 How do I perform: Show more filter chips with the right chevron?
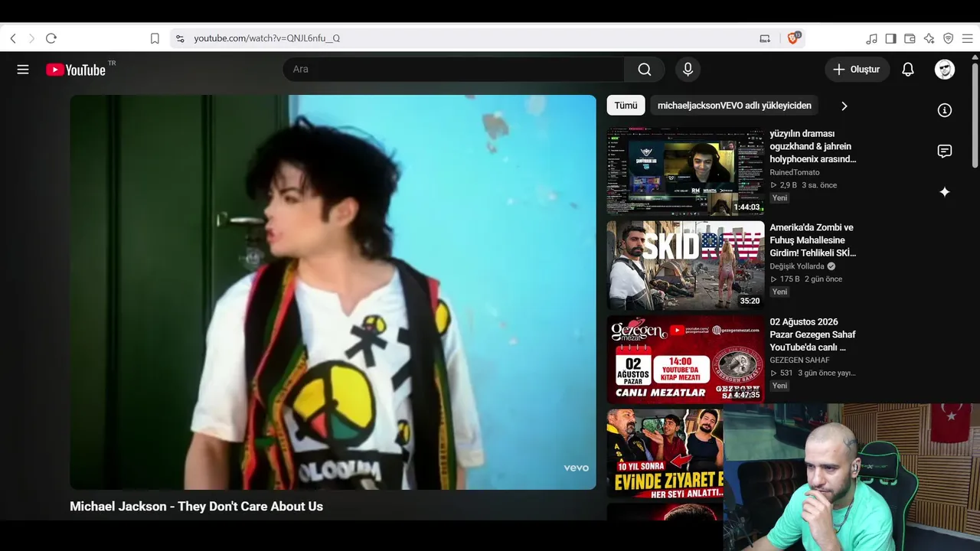844,106
